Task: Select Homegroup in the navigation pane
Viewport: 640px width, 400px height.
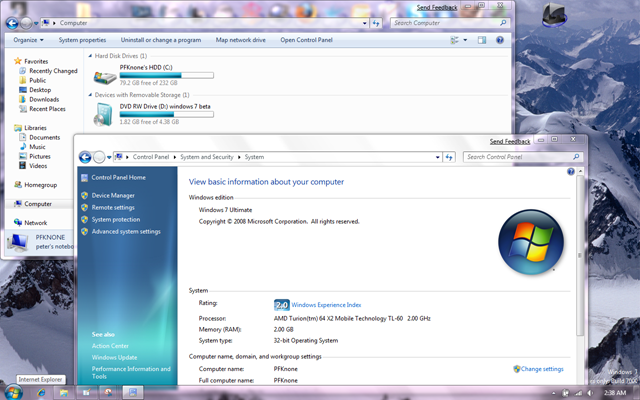Action: tap(40, 185)
